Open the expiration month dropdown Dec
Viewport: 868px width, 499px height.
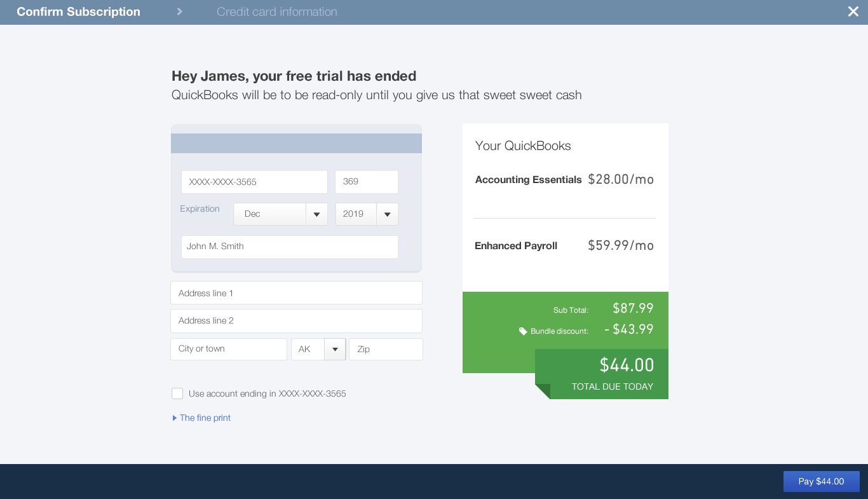pyautogui.click(x=280, y=214)
